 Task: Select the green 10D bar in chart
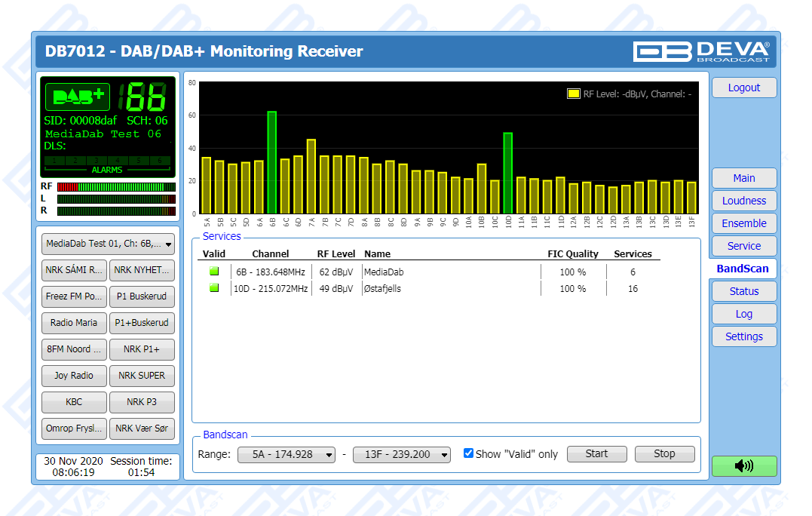(508, 173)
